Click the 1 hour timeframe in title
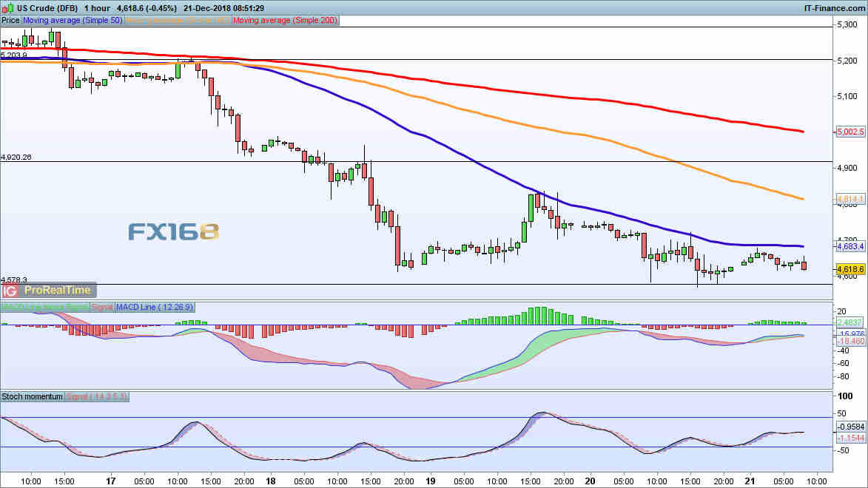The image size is (868, 488). [x=98, y=8]
